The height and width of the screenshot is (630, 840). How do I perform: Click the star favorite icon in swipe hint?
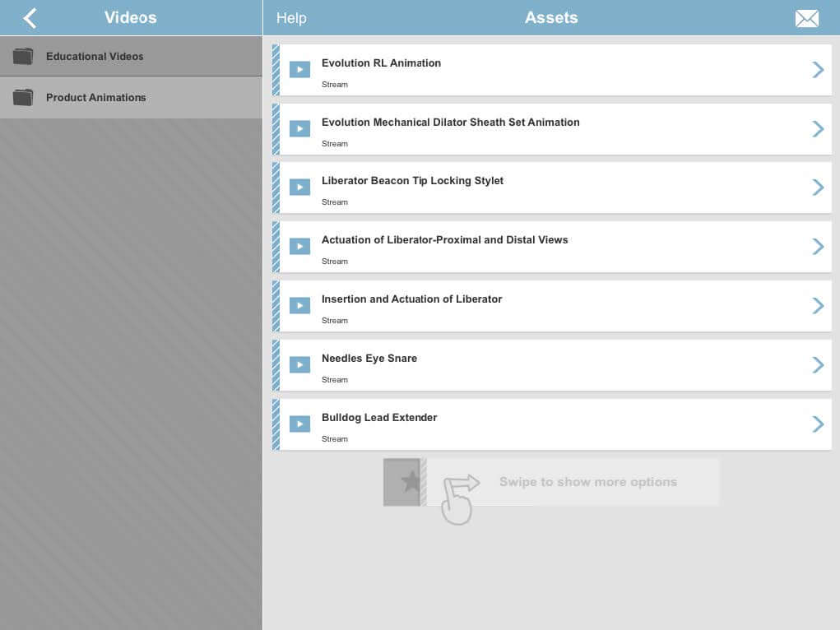point(410,482)
